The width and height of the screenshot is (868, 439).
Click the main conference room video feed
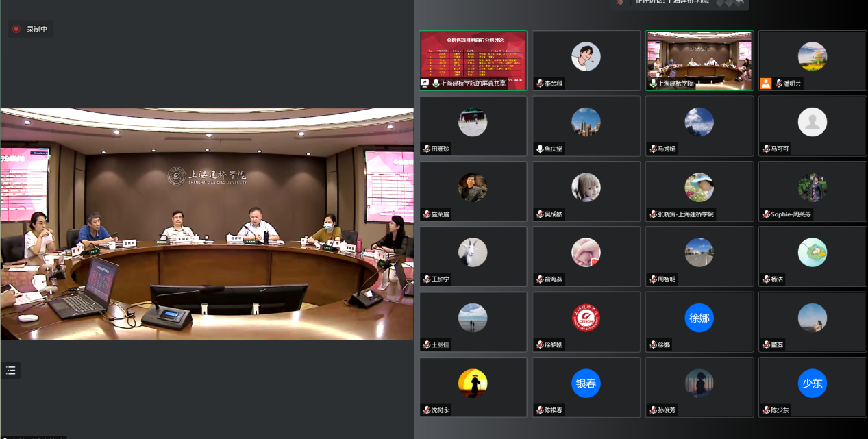pos(207,224)
